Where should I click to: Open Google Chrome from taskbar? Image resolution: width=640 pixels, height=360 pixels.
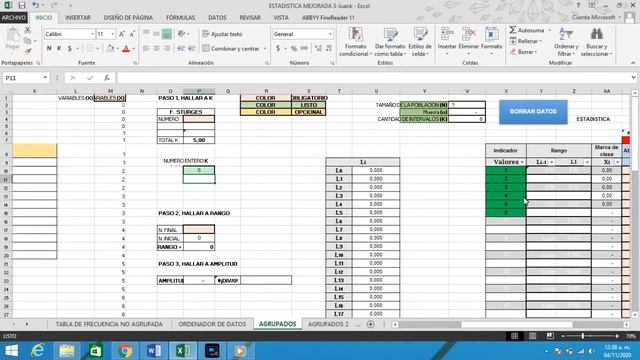pyautogui.click(x=125, y=351)
